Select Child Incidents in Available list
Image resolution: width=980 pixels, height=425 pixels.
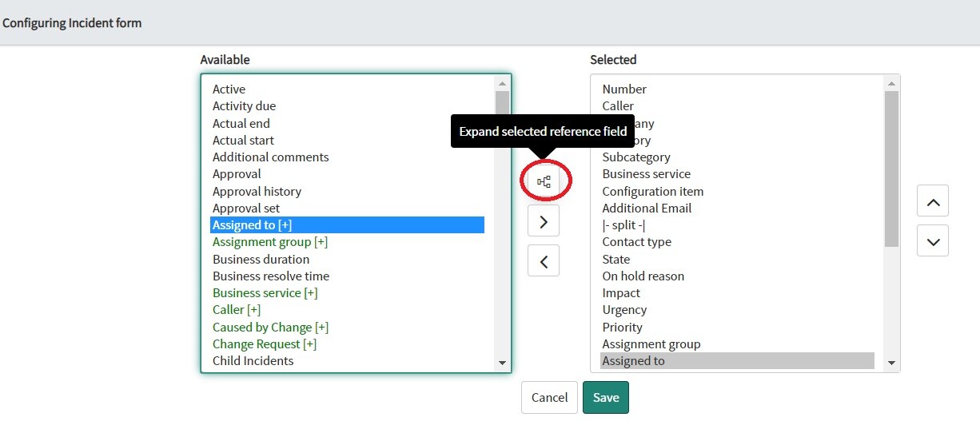(347, 361)
